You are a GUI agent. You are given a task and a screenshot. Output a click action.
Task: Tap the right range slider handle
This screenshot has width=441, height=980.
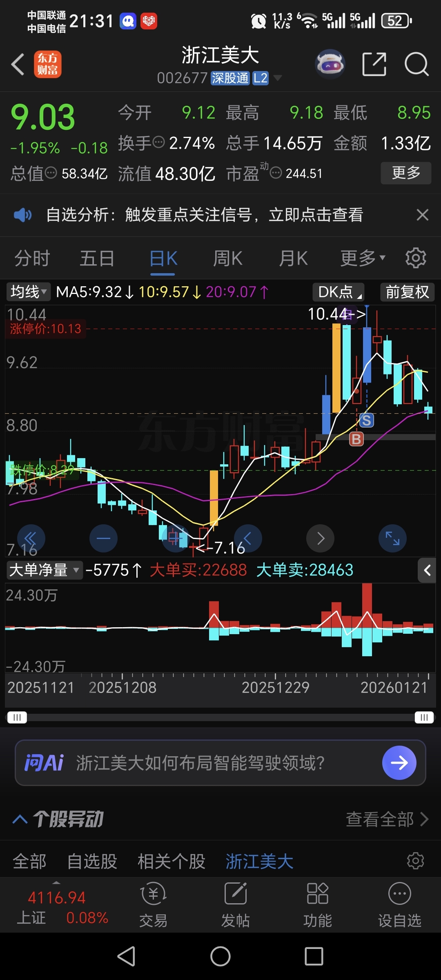click(424, 717)
